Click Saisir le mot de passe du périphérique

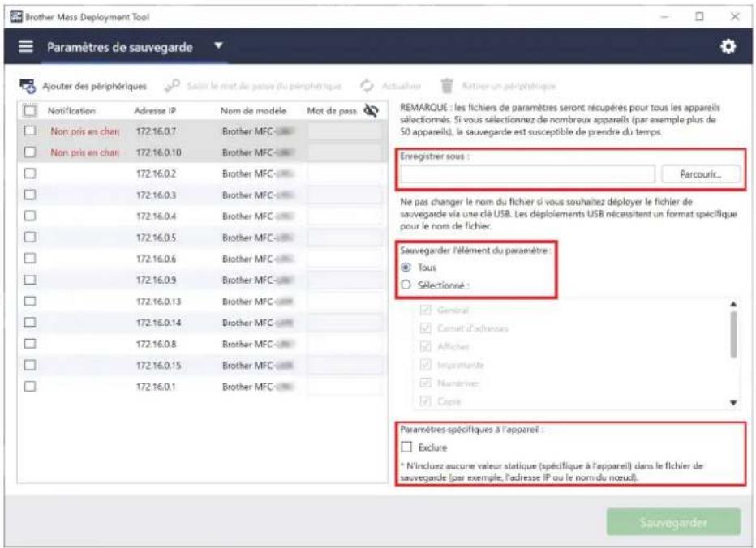[x=264, y=86]
